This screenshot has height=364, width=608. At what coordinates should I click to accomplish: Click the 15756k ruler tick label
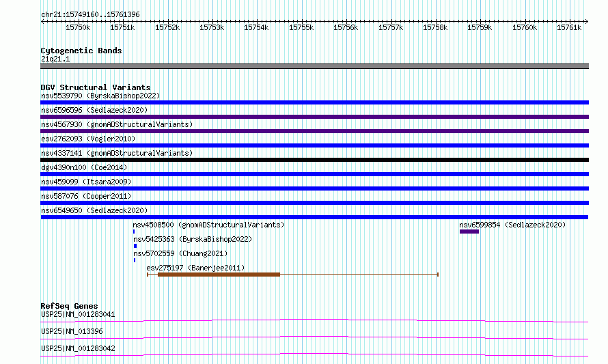click(x=346, y=27)
